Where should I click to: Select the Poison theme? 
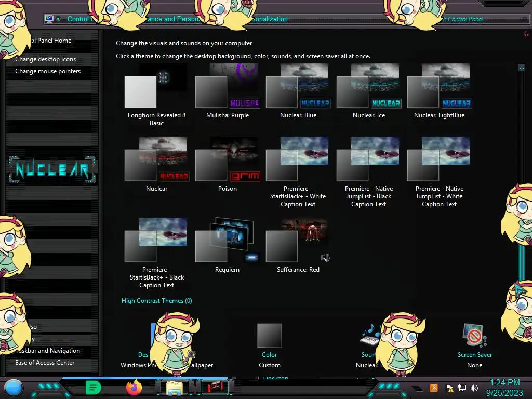click(x=228, y=165)
